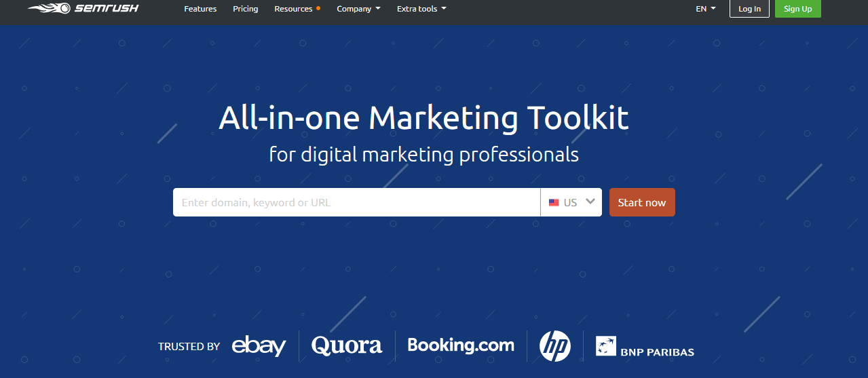The height and width of the screenshot is (378, 868).
Task: Click the Start now button
Action: click(x=642, y=202)
